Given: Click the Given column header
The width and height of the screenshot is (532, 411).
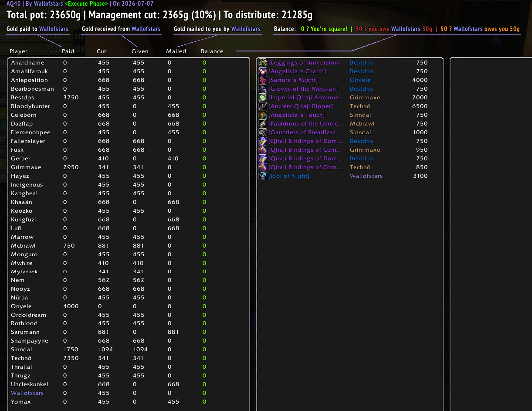Looking at the screenshot, I should point(140,51).
